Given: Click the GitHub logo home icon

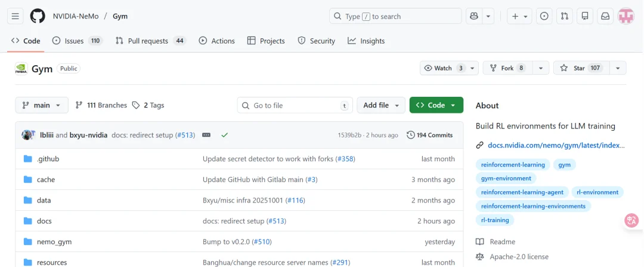Looking at the screenshot, I should click(x=38, y=16).
